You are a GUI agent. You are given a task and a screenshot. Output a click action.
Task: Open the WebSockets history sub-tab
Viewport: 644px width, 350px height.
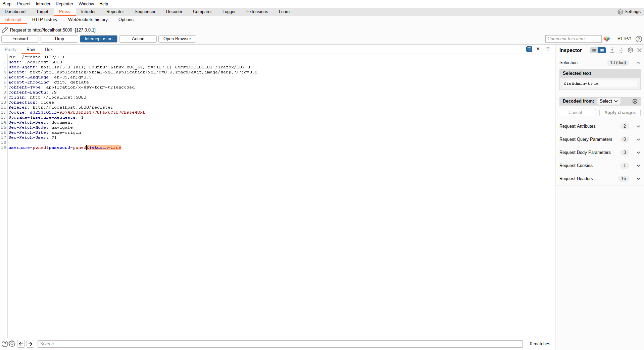(88, 20)
